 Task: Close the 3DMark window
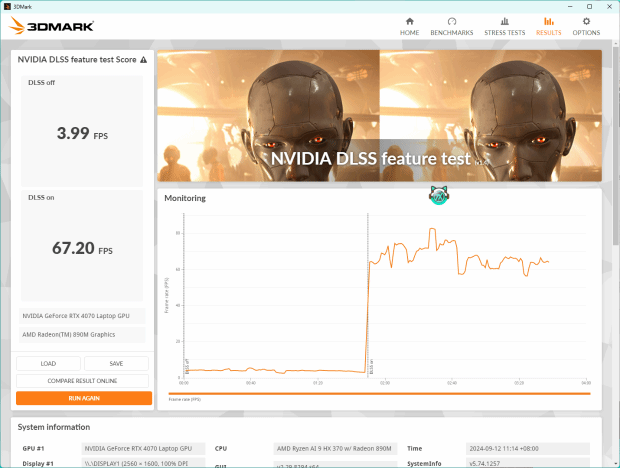point(609,6)
